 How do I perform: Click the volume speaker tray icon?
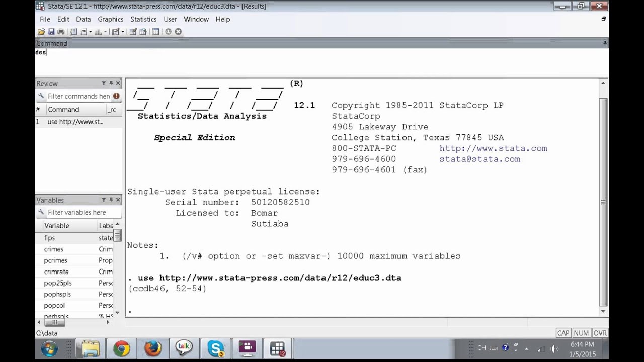pyautogui.click(x=554, y=348)
